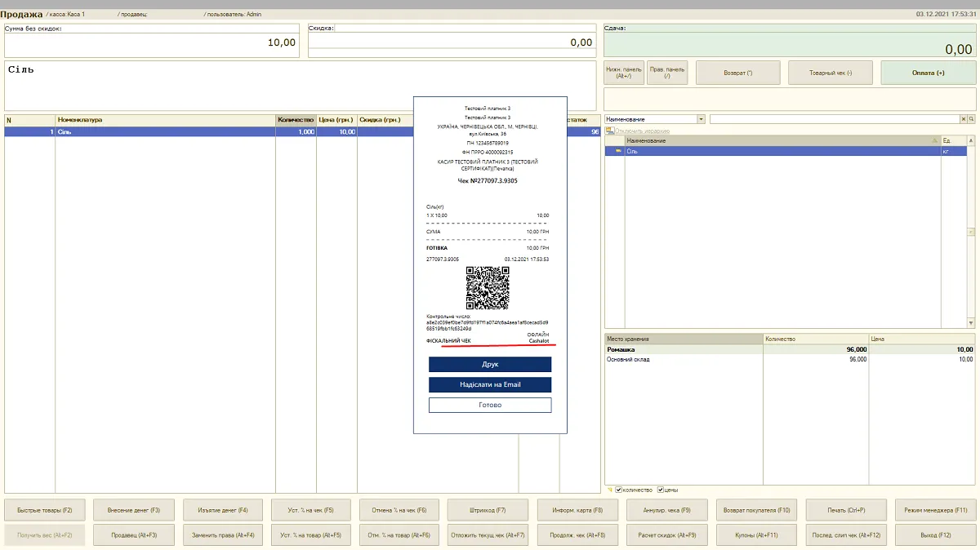Click "Надіслати на Email" button
This screenshot has height=550, width=980.
point(490,384)
